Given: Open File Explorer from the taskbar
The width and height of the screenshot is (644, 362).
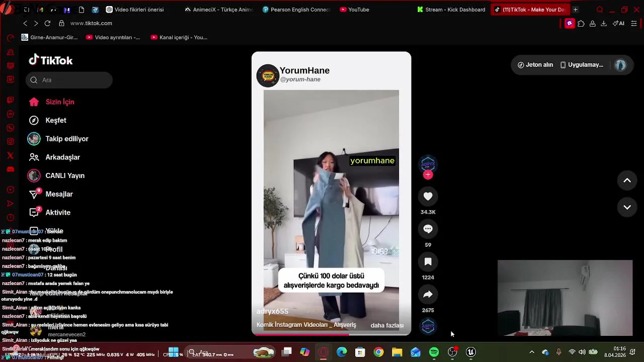Looking at the screenshot, I should pos(397,352).
